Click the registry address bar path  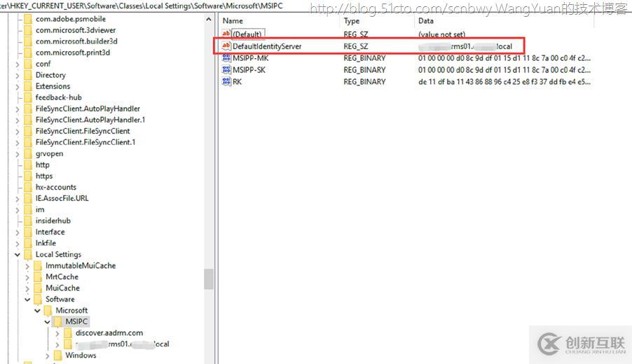click(x=141, y=6)
